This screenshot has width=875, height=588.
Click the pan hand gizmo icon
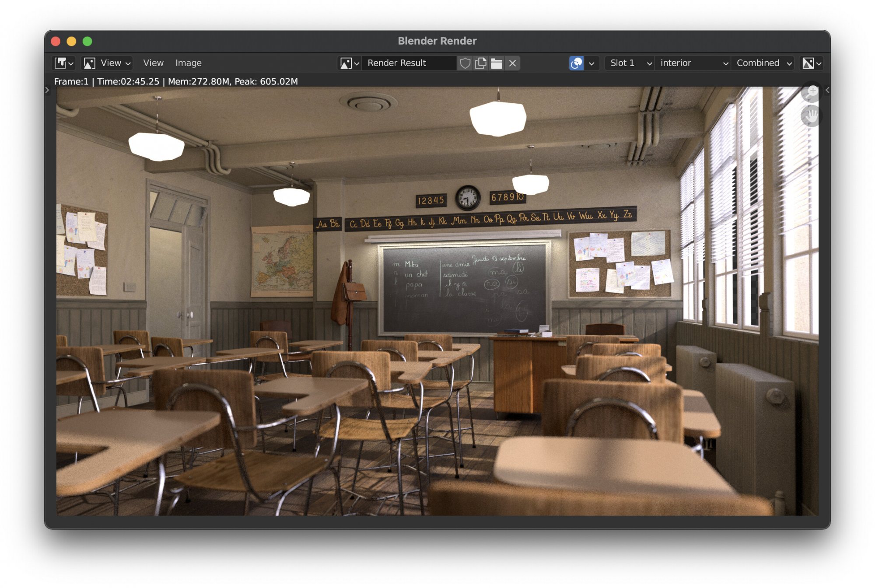pos(812,116)
